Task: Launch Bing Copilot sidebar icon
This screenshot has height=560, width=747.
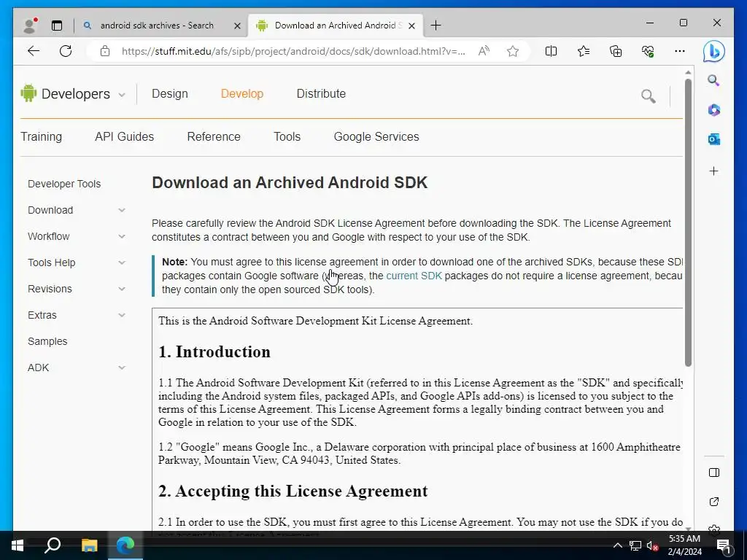Action: (713, 52)
